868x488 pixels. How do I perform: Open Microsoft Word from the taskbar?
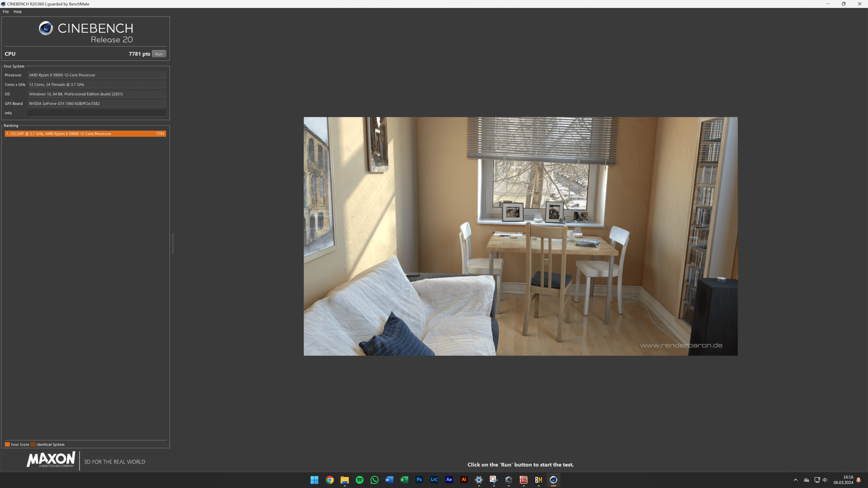tap(389, 480)
